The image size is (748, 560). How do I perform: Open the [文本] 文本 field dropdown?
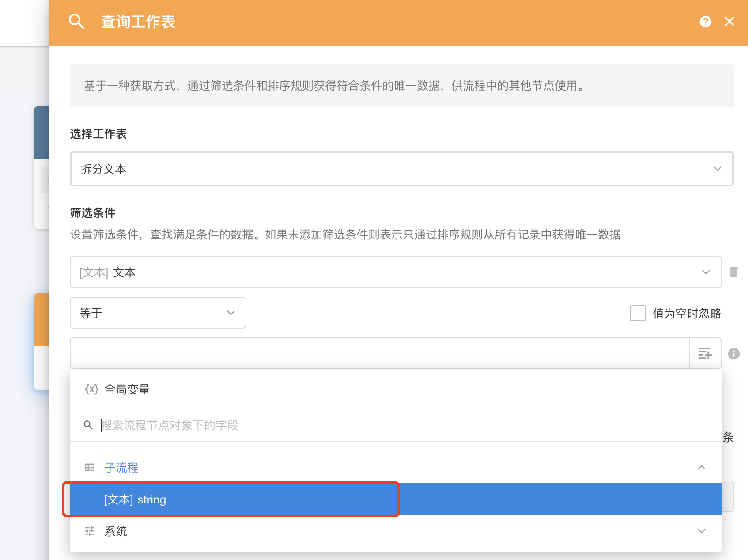(x=395, y=272)
